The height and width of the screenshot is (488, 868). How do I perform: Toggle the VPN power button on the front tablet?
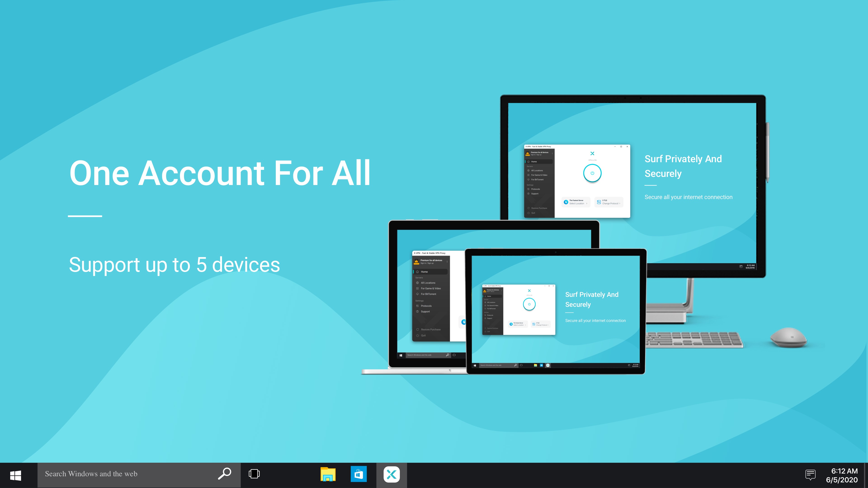pos(529,304)
